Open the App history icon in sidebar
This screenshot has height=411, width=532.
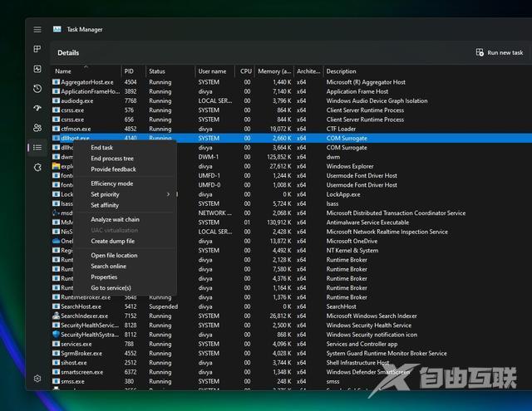tap(37, 89)
